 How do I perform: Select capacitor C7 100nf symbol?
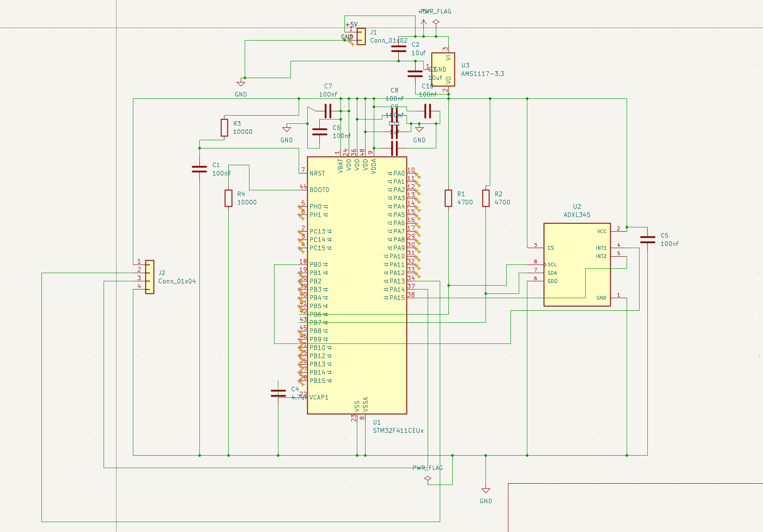(328, 111)
